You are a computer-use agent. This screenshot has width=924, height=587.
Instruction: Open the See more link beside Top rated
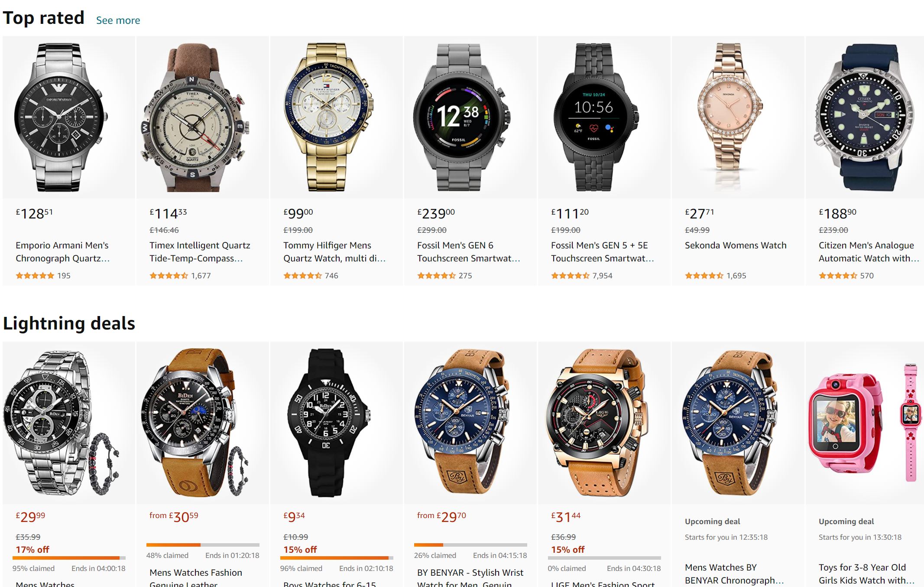118,20
